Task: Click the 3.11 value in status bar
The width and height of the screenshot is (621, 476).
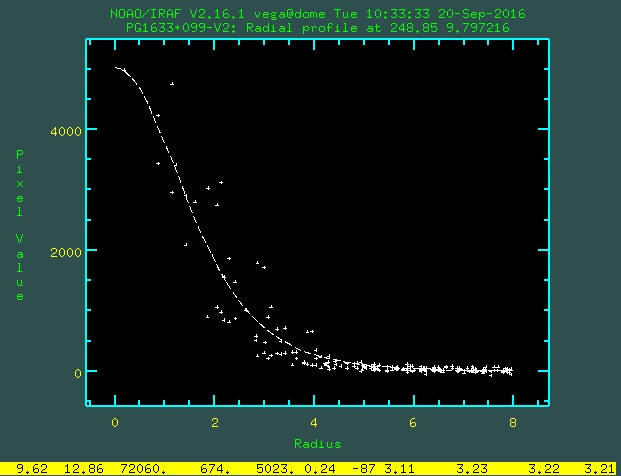Action: (399, 469)
